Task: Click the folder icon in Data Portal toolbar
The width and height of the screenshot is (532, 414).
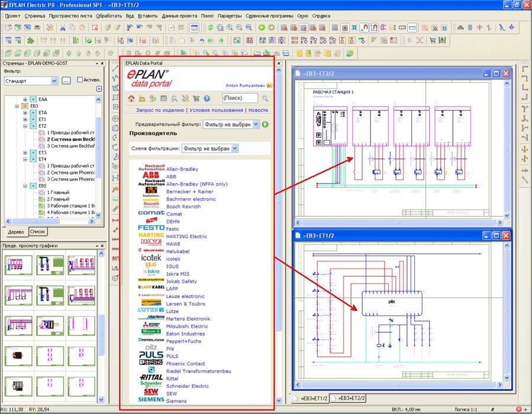Action: pyautogui.click(x=141, y=99)
